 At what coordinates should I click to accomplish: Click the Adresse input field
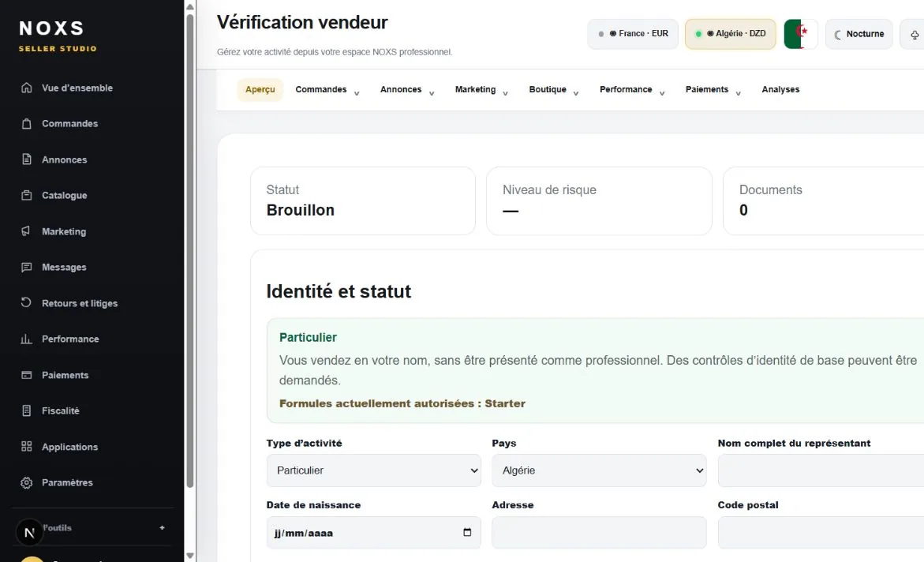pyautogui.click(x=599, y=533)
